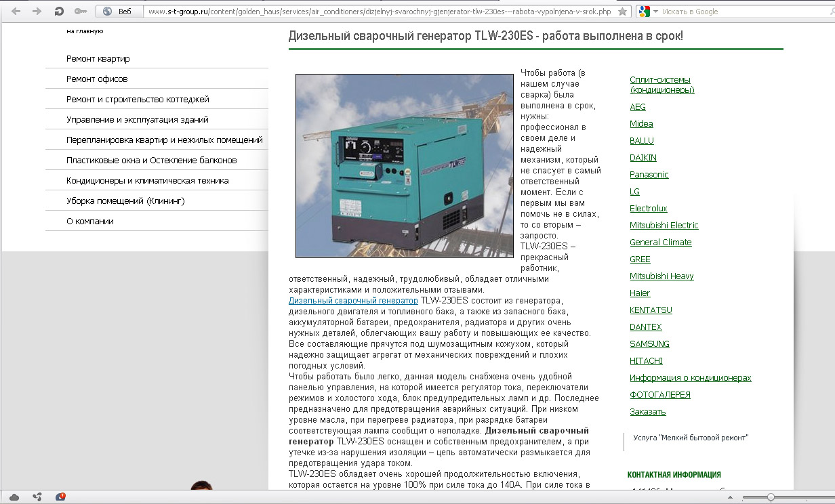Screen dimensions: 835x504
Task: Open Opera Unite icon in status bar
Action: point(37,497)
